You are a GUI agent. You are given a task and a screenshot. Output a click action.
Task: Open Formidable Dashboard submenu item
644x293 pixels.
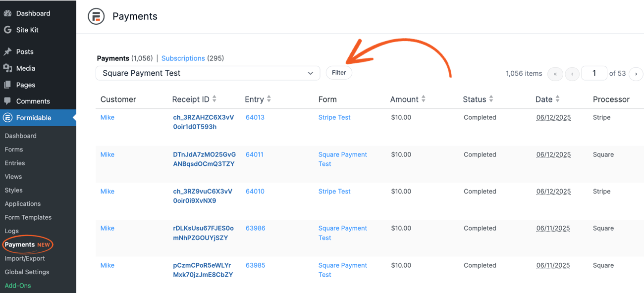(x=21, y=136)
